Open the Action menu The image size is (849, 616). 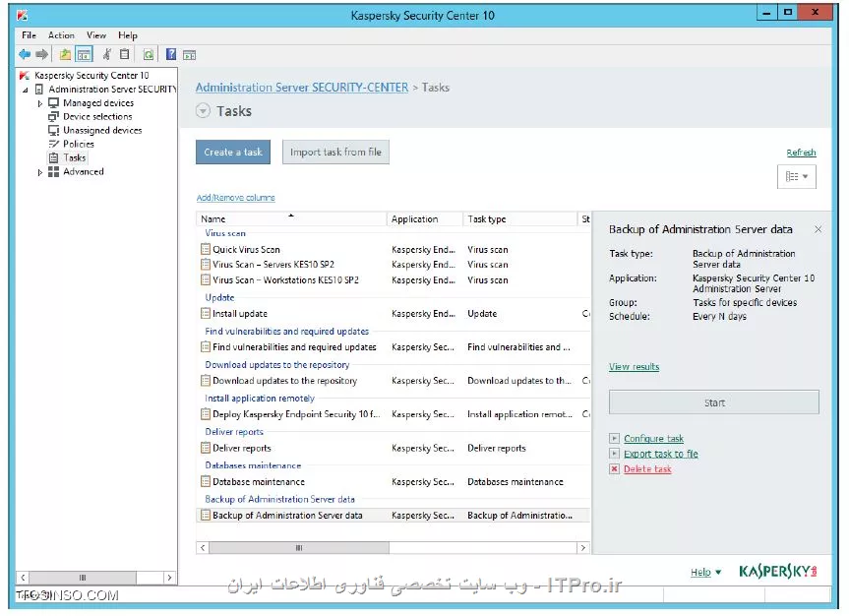[x=61, y=35]
